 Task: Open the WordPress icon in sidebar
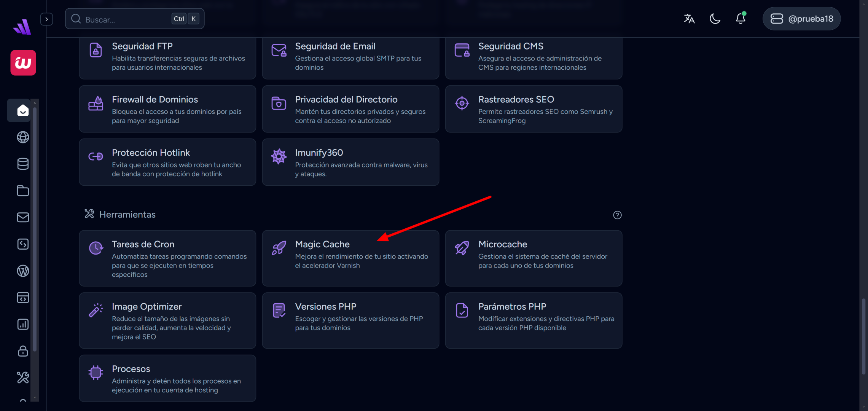pos(23,271)
